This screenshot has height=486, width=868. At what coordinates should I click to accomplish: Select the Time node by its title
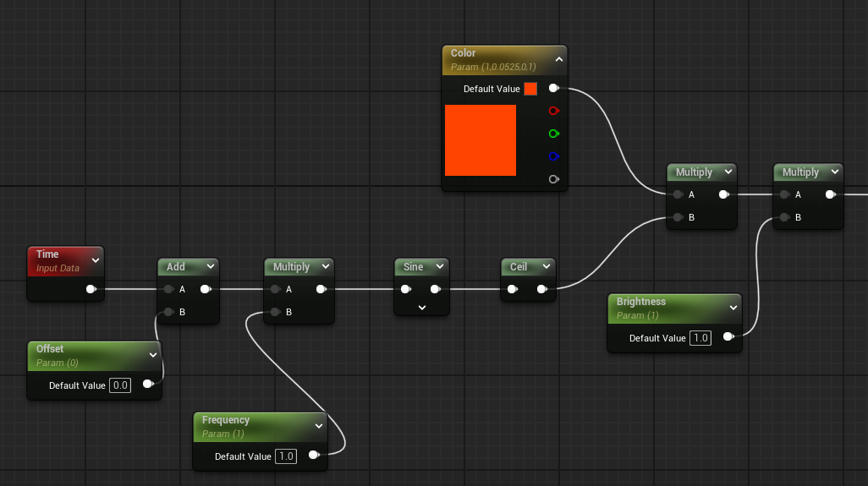(x=47, y=254)
